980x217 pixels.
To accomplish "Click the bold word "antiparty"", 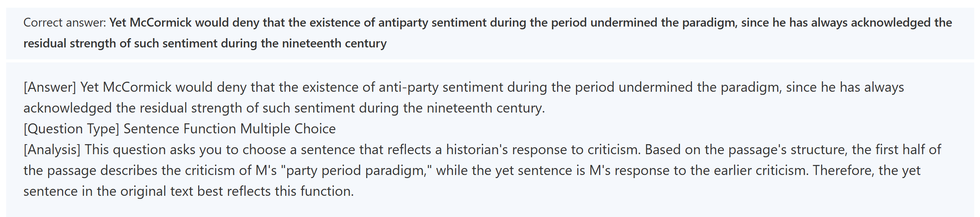I will 403,23.
